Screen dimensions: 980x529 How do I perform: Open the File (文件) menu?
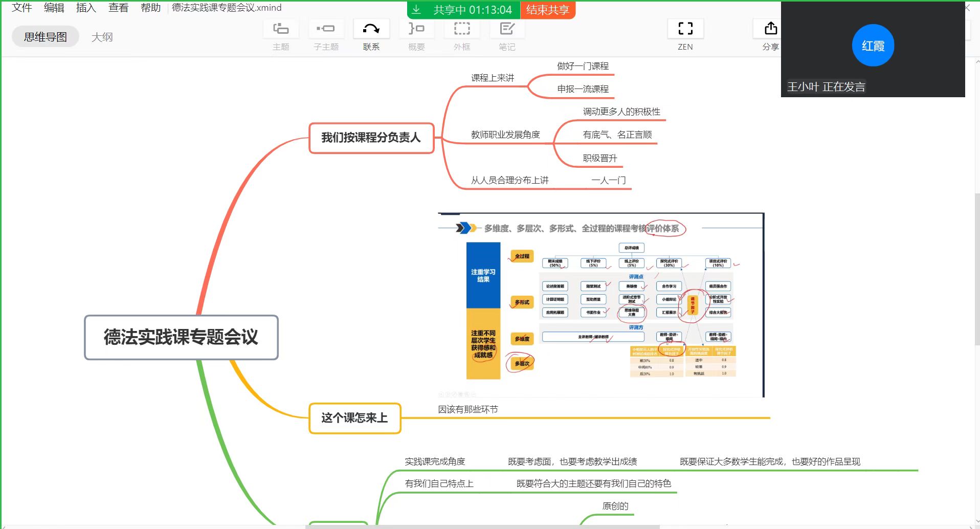click(22, 8)
